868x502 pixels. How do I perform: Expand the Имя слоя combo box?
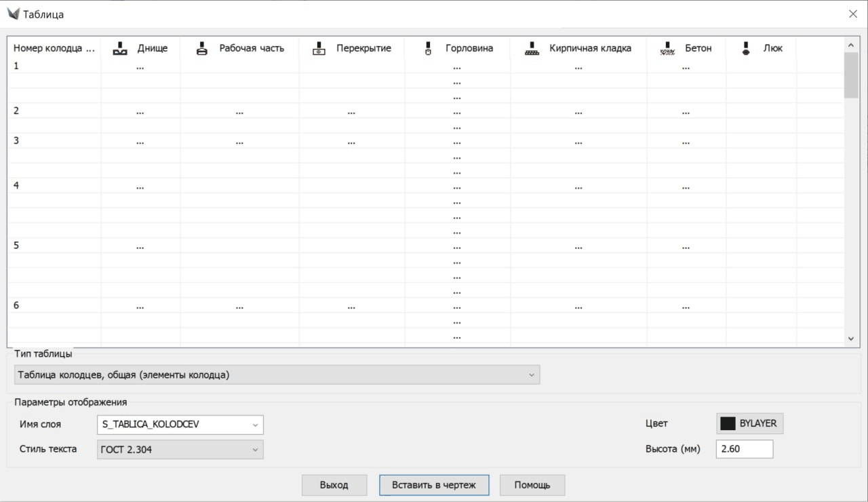(x=255, y=425)
